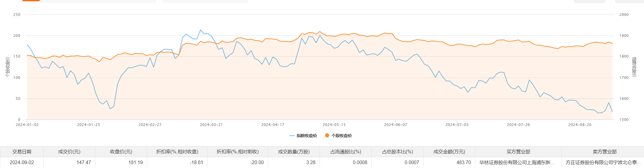Click the 折扣率(%,相对收盘) column header
The image size is (644, 168).
(x=177, y=152)
